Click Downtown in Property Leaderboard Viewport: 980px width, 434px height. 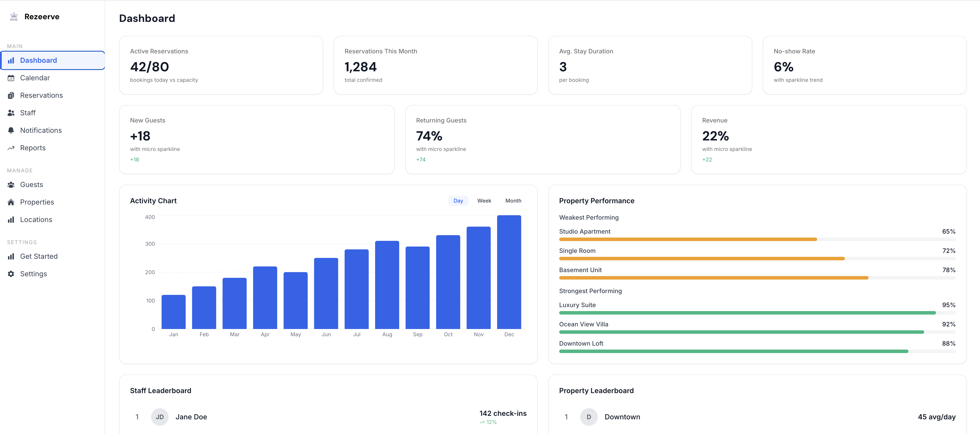pyautogui.click(x=622, y=417)
